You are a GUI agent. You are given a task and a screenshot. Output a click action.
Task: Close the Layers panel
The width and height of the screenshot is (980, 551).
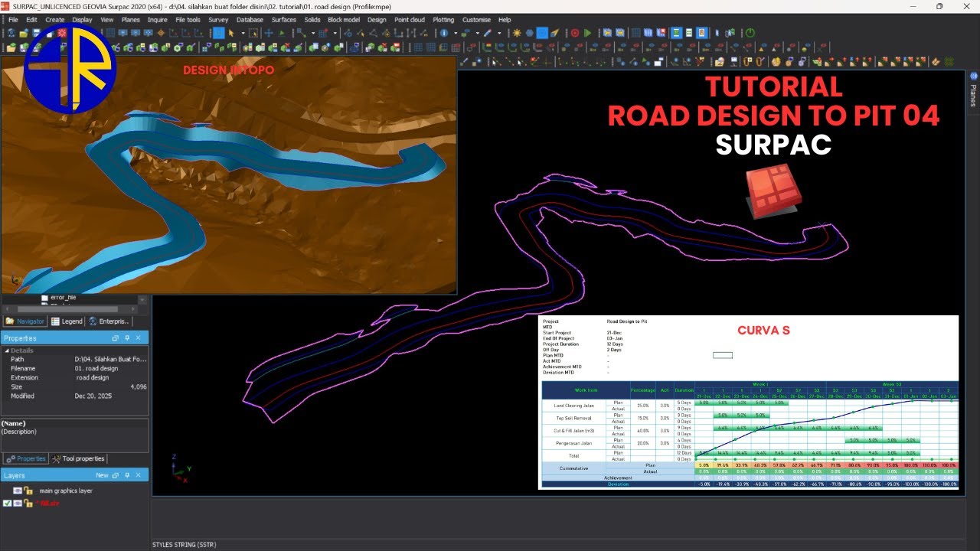[139, 475]
